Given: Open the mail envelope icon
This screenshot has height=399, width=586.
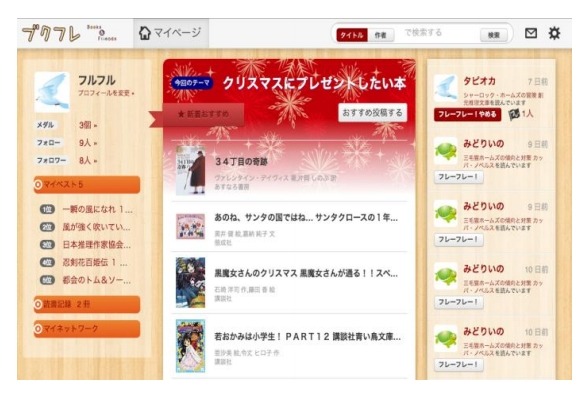Looking at the screenshot, I should tap(531, 33).
